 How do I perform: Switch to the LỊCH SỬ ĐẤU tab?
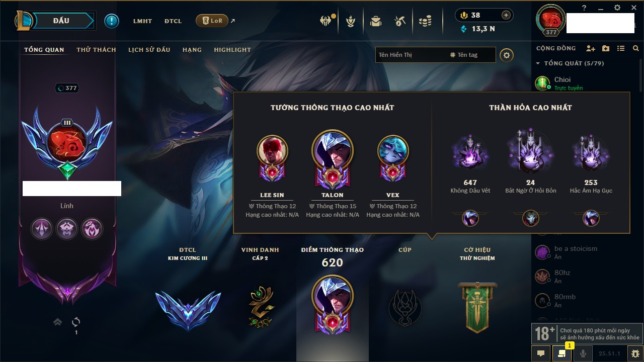click(x=149, y=50)
